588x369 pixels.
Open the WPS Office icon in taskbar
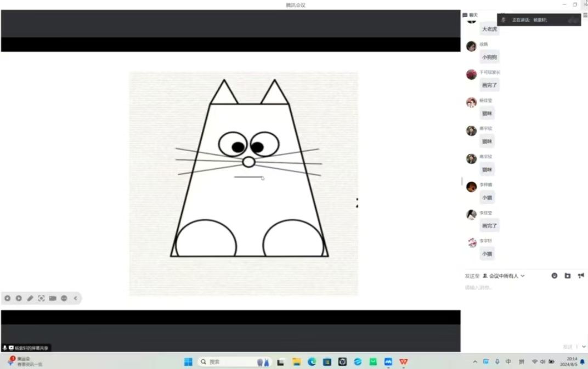pos(404,362)
